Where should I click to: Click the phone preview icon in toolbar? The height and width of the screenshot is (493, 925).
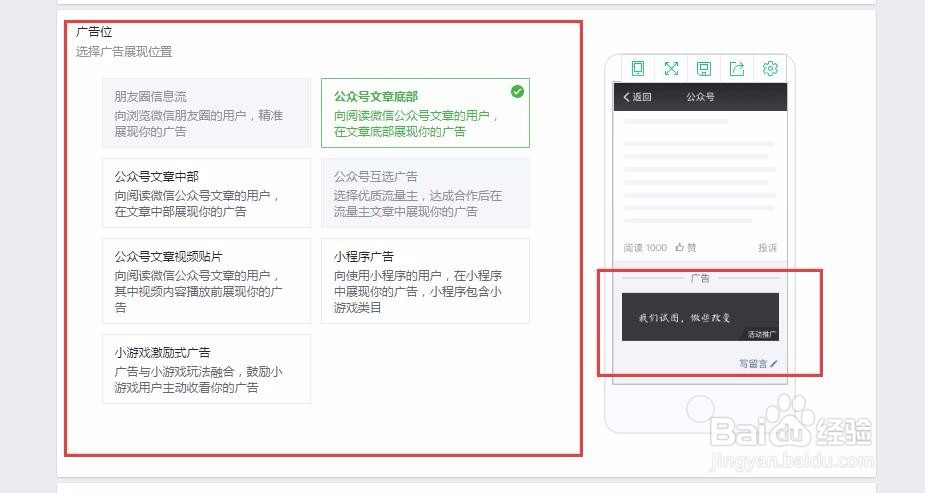(638, 68)
